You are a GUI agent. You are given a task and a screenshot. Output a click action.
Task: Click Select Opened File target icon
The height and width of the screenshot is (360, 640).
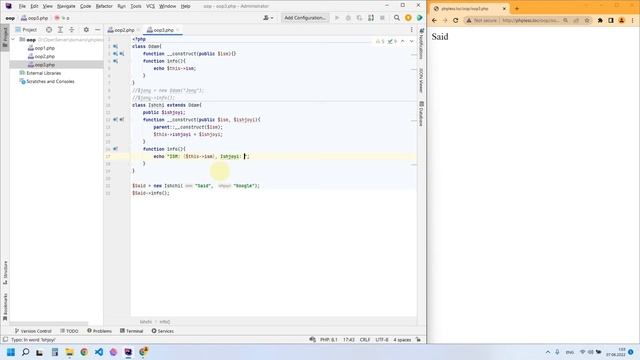point(49,30)
